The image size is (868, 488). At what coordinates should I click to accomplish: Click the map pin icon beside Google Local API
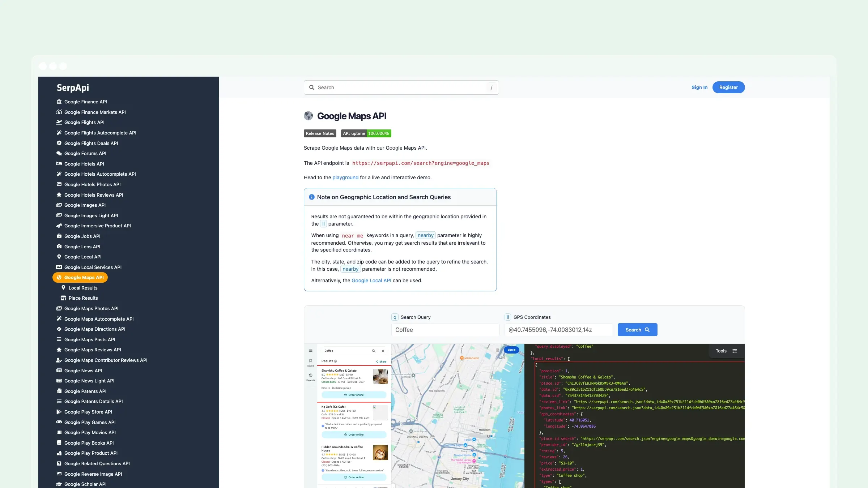59,257
